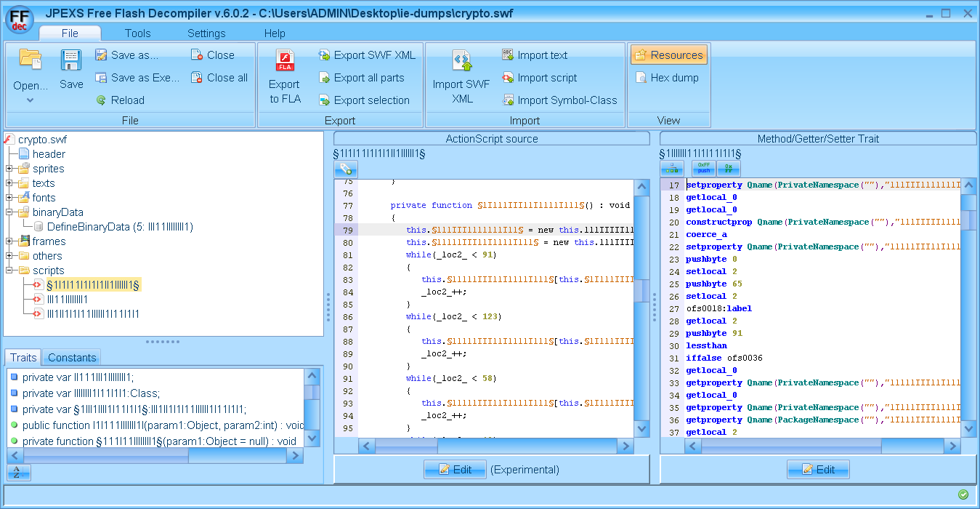Click the deobfuscation icon above ActionScript source
This screenshot has height=509, width=980.
(x=346, y=169)
